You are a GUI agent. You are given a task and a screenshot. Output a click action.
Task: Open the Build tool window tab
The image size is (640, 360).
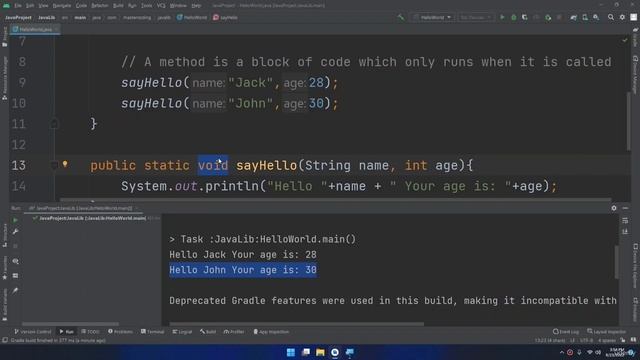pos(208,332)
